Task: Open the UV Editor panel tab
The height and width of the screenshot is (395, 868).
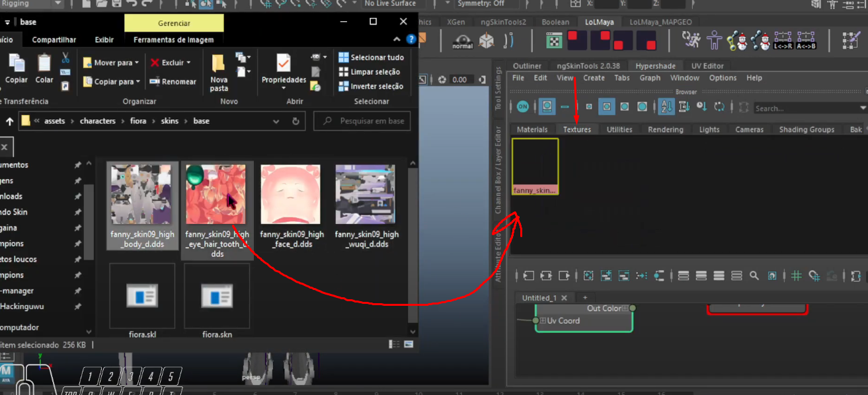Action: click(707, 66)
